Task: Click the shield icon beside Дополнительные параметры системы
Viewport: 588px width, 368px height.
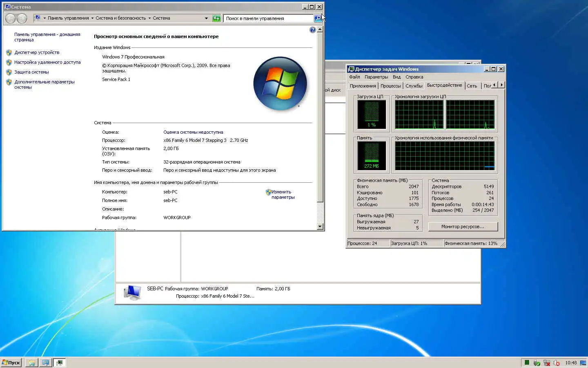Action: 9,82
